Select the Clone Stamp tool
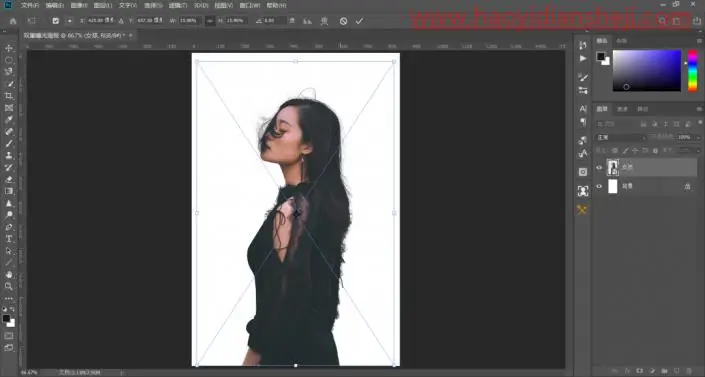Viewport: 705px width, 377px height. 9,156
